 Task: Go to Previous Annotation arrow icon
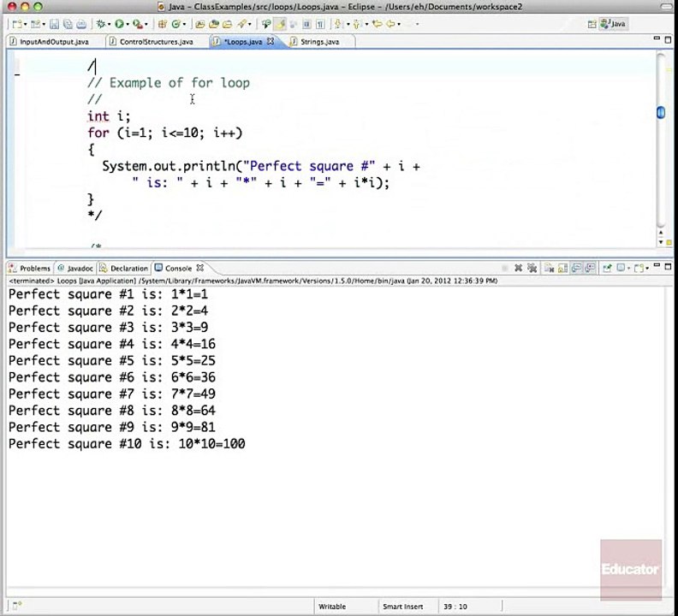coord(356,24)
